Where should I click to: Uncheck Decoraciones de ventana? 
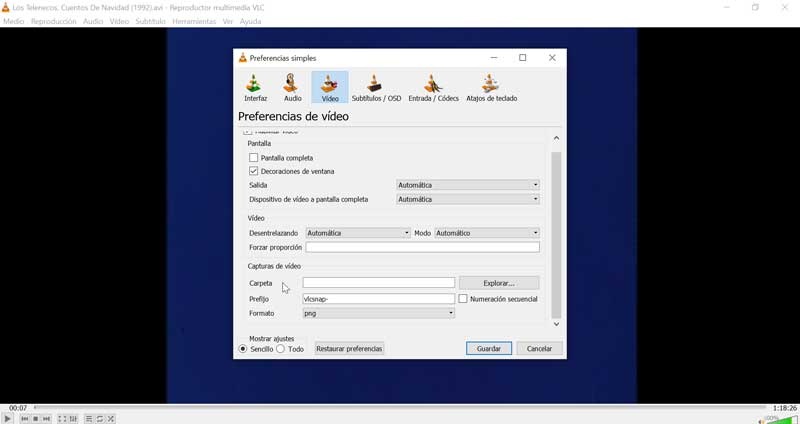pyautogui.click(x=254, y=171)
